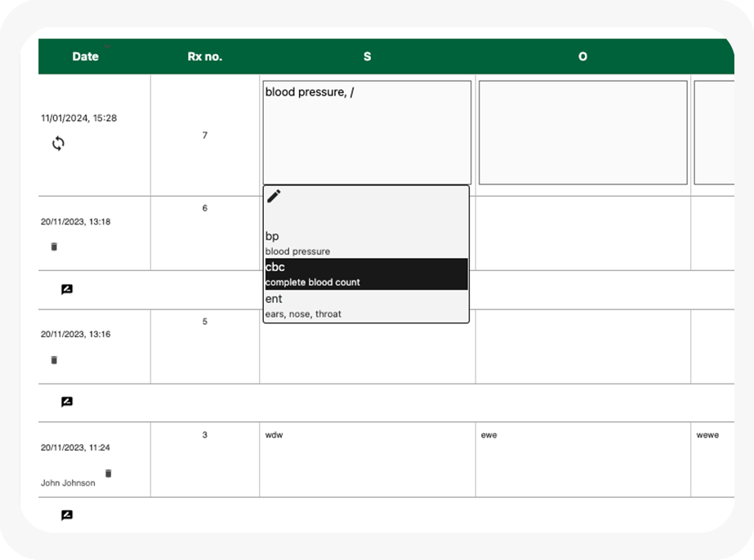Click the S text area containing blood pressure
Image resolution: width=754 pixels, height=560 pixels.
(367, 132)
